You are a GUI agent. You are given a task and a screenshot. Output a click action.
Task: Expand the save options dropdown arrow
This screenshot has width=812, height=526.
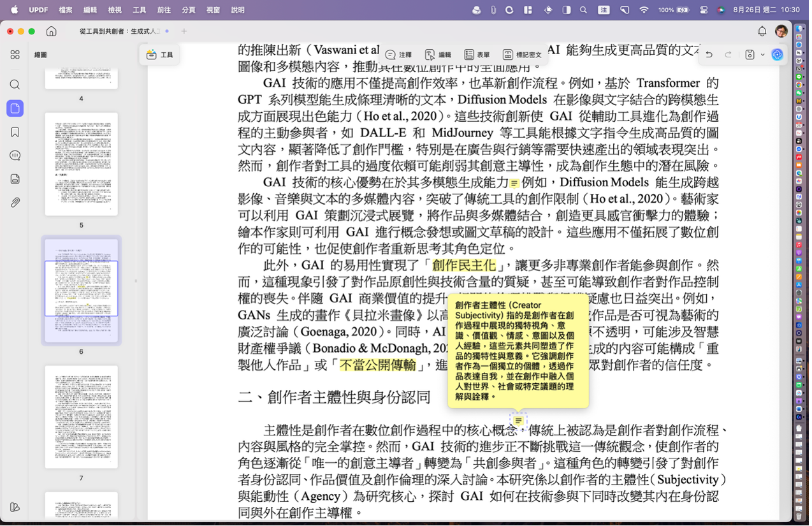point(762,55)
